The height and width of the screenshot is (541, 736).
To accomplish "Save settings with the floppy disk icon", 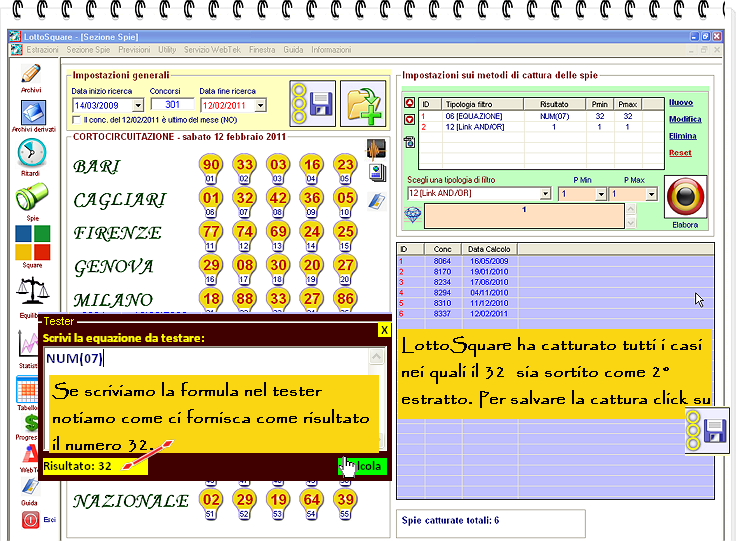I will point(313,103).
